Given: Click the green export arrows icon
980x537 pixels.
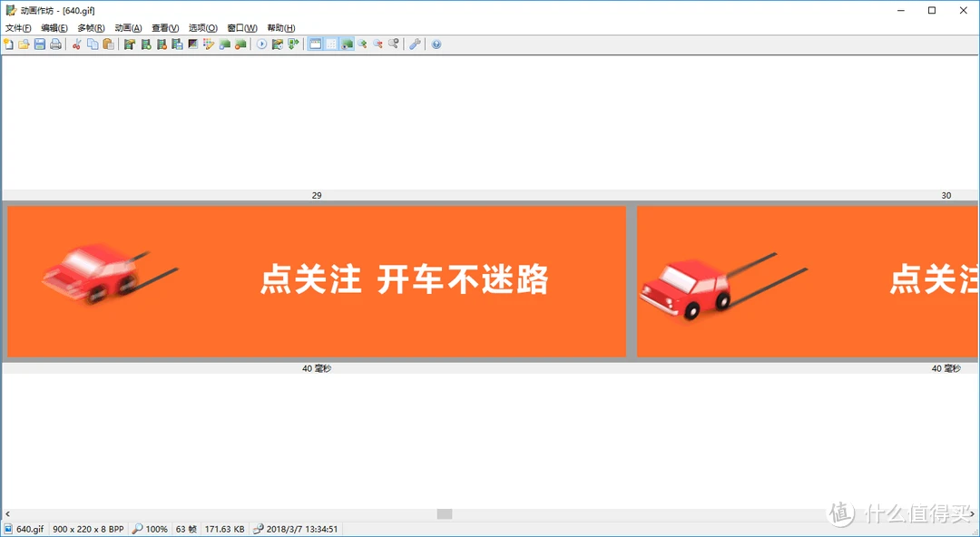Looking at the screenshot, I should tap(293, 44).
